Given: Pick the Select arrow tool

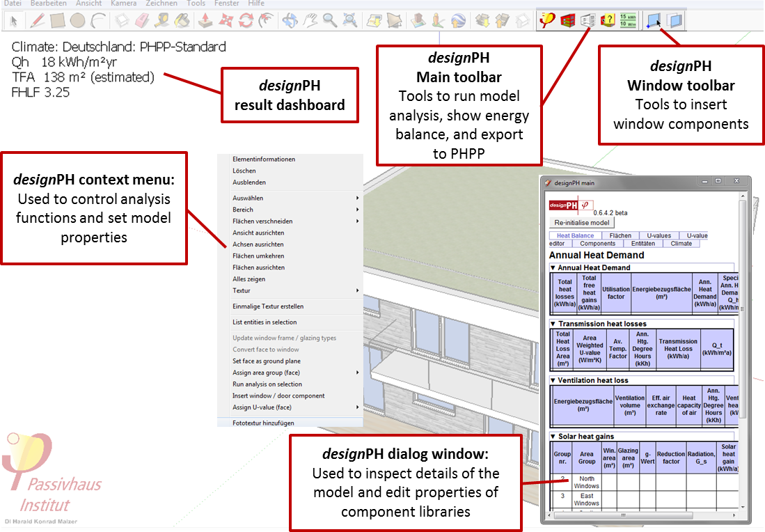Looking at the screenshot, I should (x=14, y=21).
